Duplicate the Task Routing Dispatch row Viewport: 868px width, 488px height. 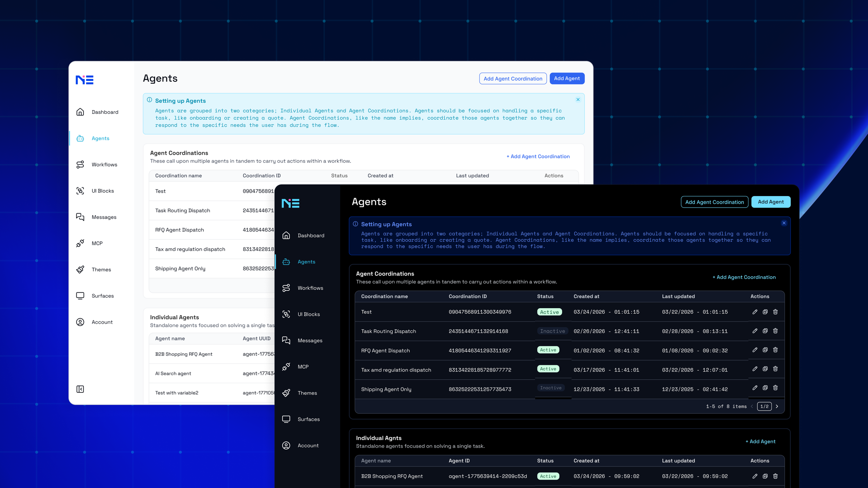(x=765, y=331)
